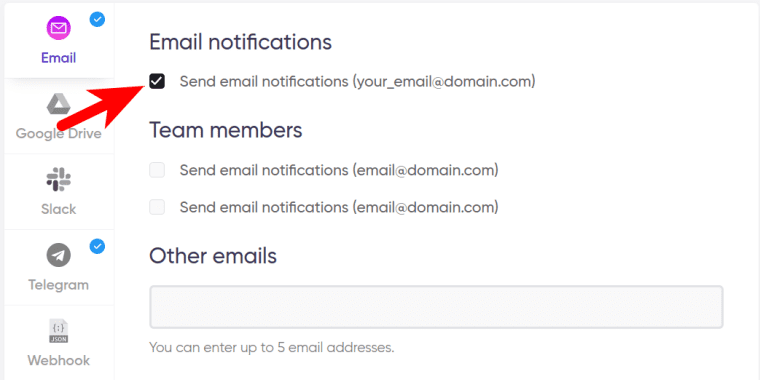The image size is (760, 380).
Task: Click the second email@domain.com notification label
Action: 339,207
